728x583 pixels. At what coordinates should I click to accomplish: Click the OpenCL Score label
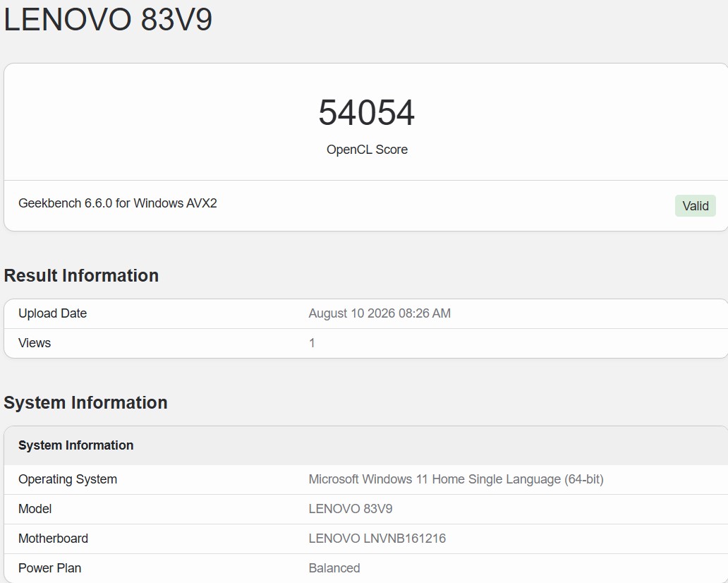coord(367,150)
